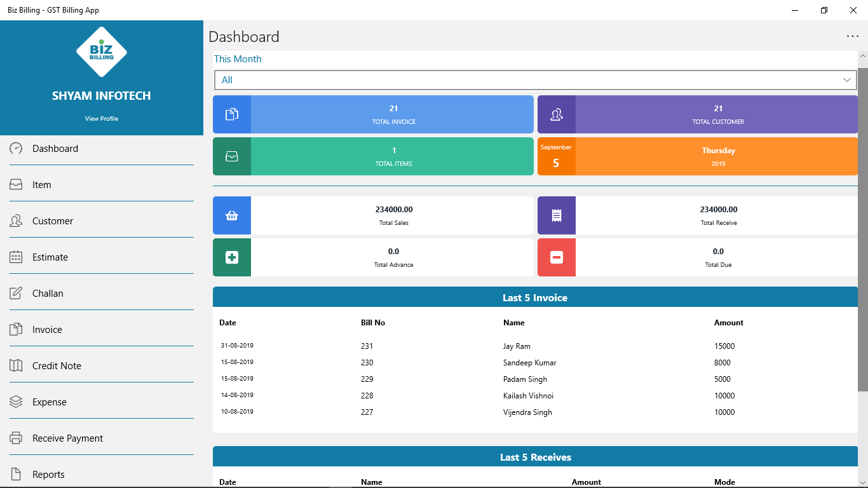Navigate to Estimate

pyautogui.click(x=102, y=257)
